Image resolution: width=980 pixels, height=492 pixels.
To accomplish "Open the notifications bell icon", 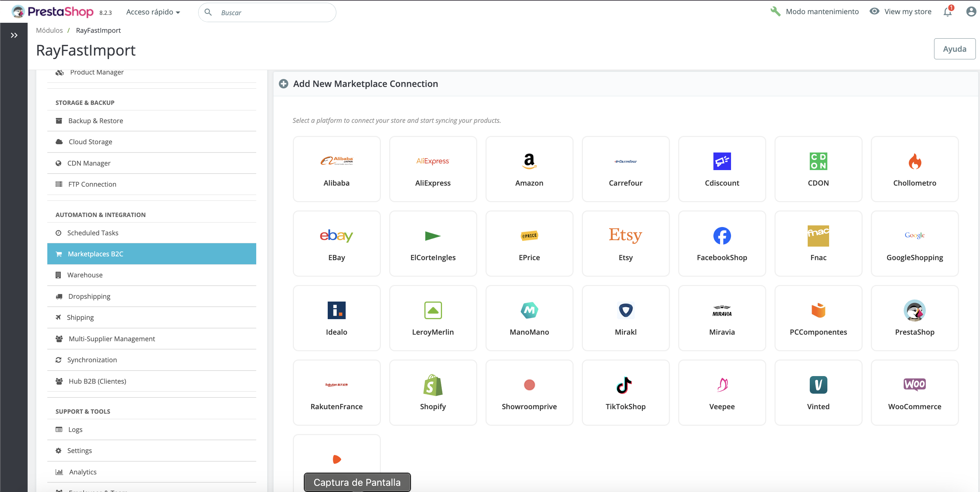I will tap(947, 12).
